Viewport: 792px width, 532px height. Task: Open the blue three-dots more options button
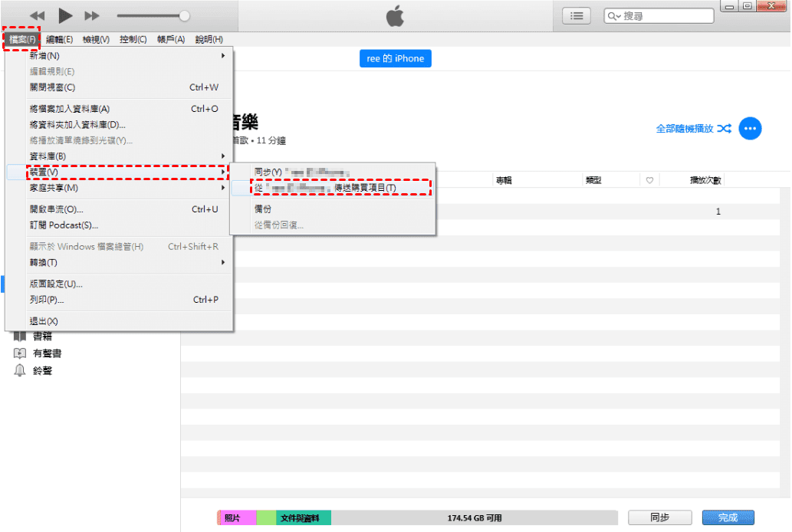click(750, 129)
